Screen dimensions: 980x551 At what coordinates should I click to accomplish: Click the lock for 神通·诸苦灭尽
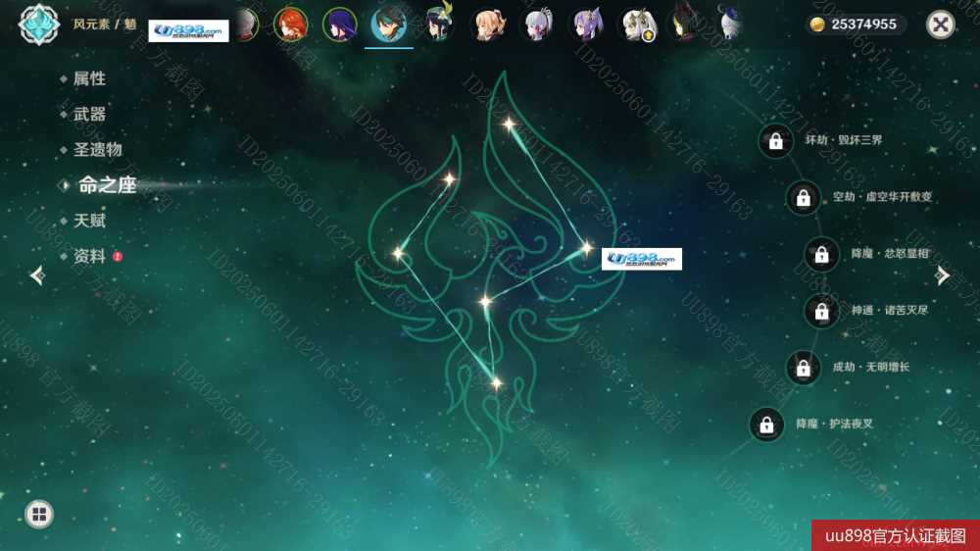click(x=821, y=311)
